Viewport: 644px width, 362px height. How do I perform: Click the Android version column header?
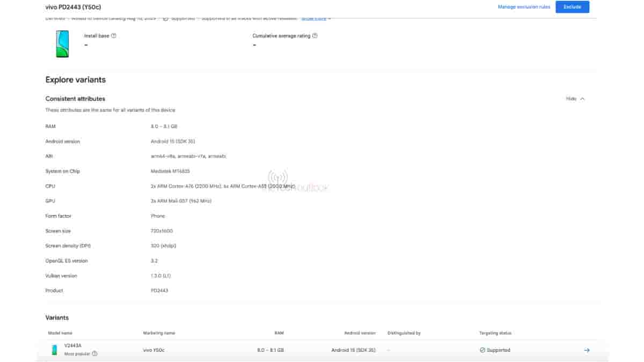tap(360, 333)
